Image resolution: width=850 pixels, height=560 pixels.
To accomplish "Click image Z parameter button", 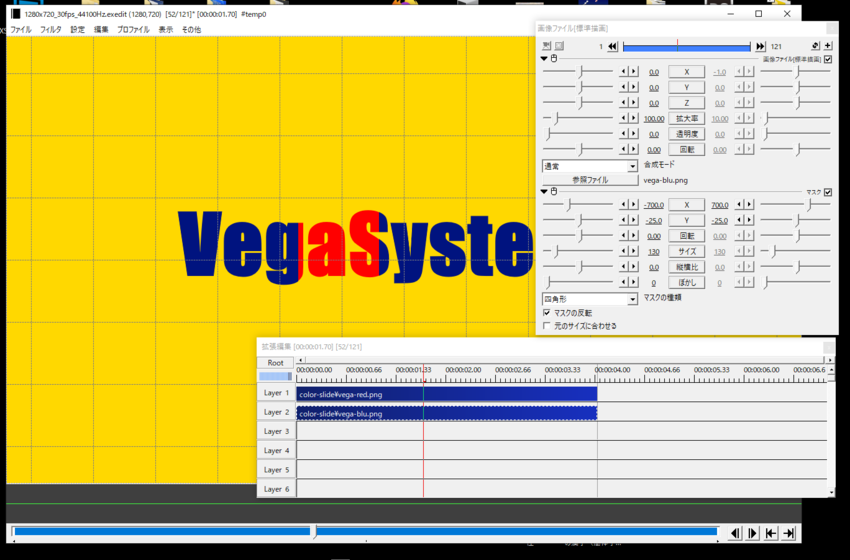I will point(686,103).
